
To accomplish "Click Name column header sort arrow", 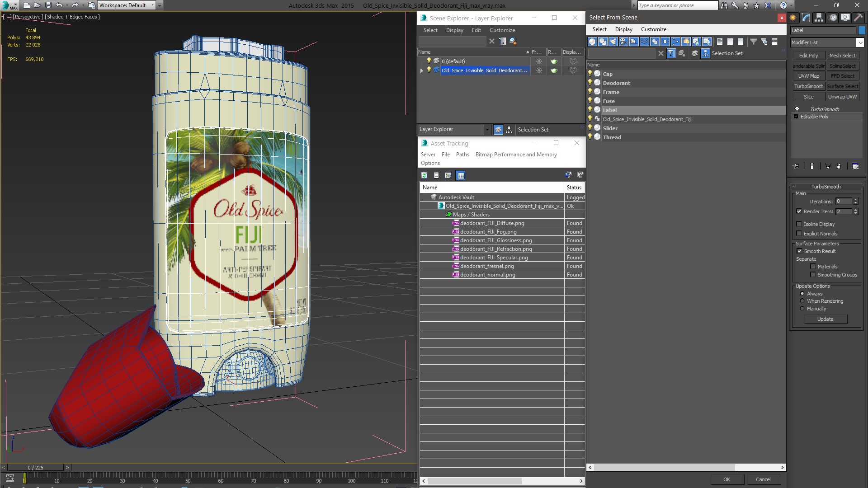I will point(527,52).
